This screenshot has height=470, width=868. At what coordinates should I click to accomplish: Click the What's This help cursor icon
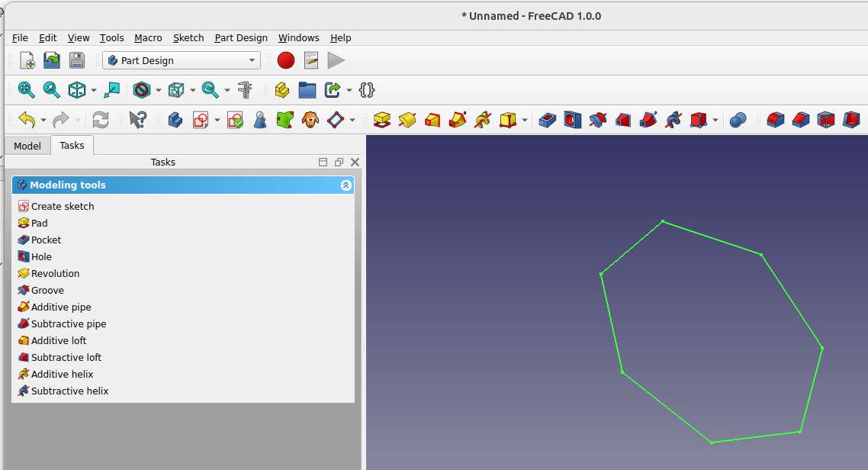pos(137,120)
